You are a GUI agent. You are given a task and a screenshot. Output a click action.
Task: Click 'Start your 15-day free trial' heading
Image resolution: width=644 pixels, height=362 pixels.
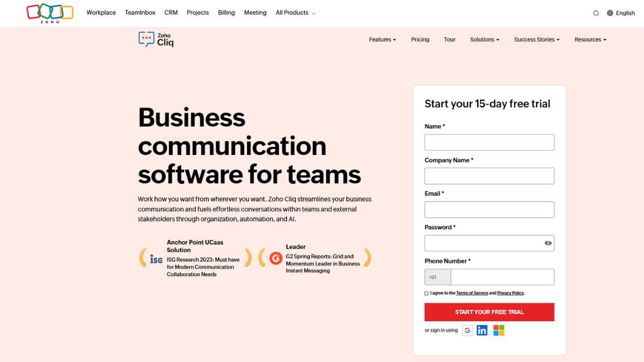tap(487, 104)
